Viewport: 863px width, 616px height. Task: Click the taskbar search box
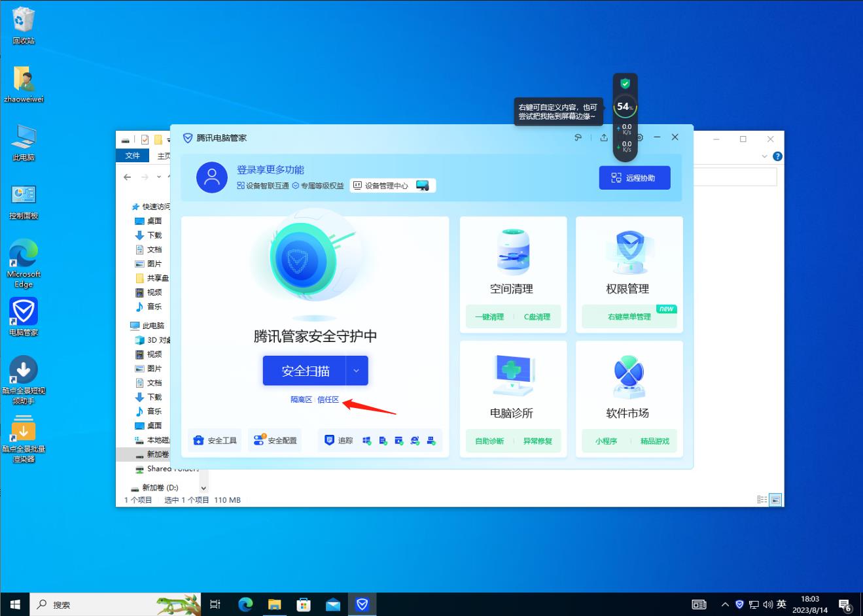click(116, 604)
